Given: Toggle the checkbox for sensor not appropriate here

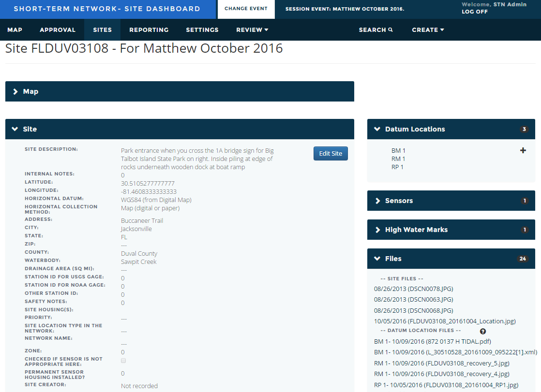Looking at the screenshot, I should point(123,360).
